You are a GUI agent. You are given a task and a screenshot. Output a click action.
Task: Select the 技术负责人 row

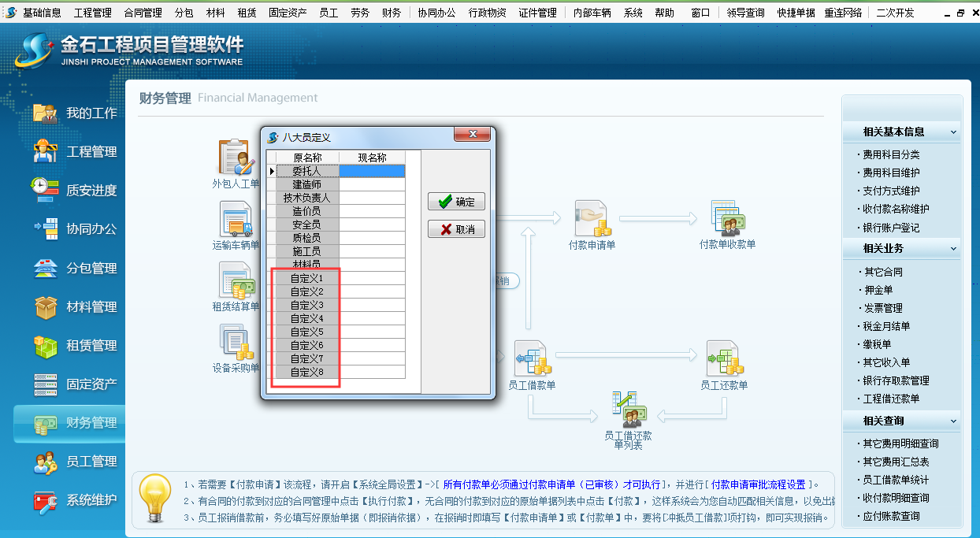click(307, 198)
